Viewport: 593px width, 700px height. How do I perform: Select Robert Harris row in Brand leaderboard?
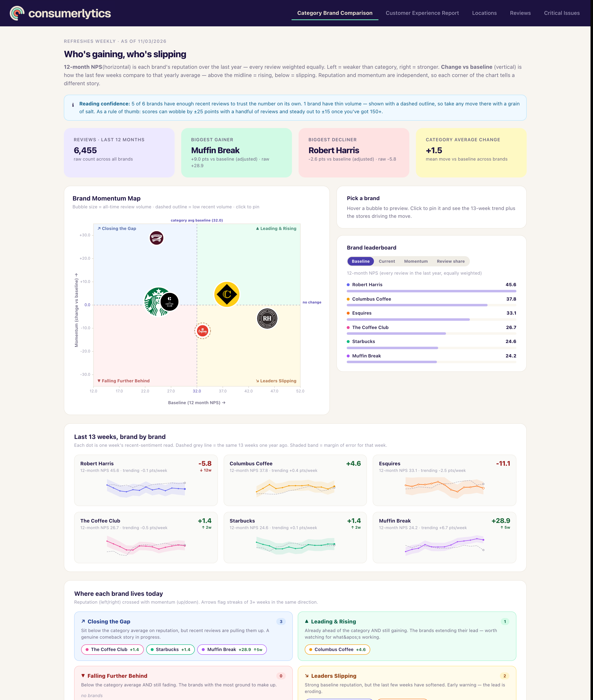431,288
